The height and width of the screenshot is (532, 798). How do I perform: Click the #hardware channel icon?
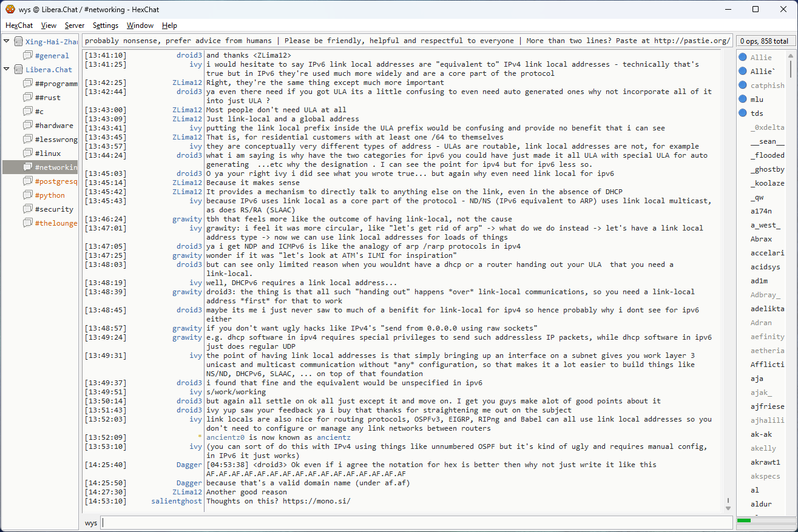(28, 125)
